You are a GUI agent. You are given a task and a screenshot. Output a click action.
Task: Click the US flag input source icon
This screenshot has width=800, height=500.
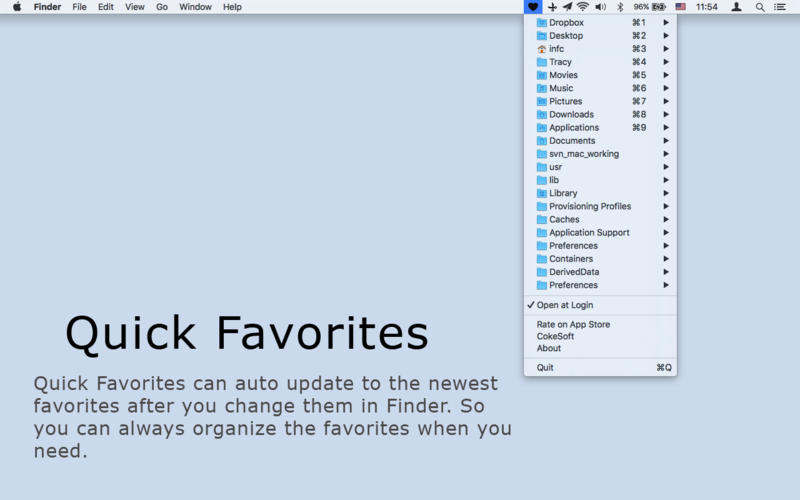(681, 7)
